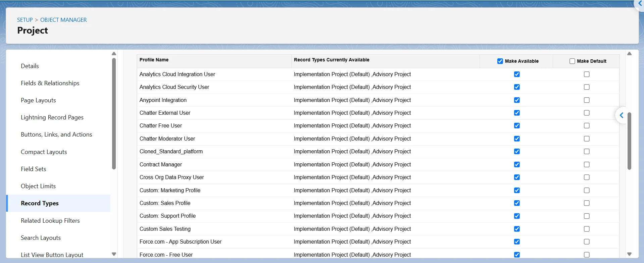The image size is (644, 263).
Task: Check Make Default for Contract Manager
Action: click(587, 164)
